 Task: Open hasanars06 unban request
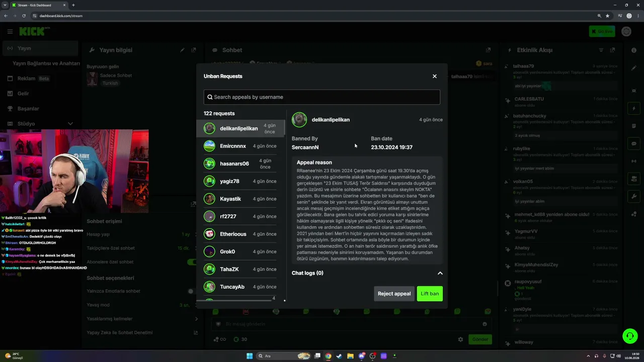coord(240,163)
